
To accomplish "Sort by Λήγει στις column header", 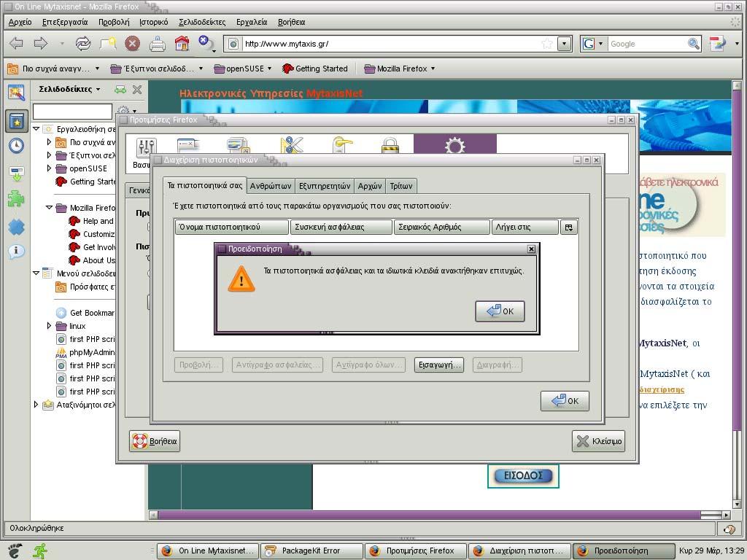I will tap(525, 227).
